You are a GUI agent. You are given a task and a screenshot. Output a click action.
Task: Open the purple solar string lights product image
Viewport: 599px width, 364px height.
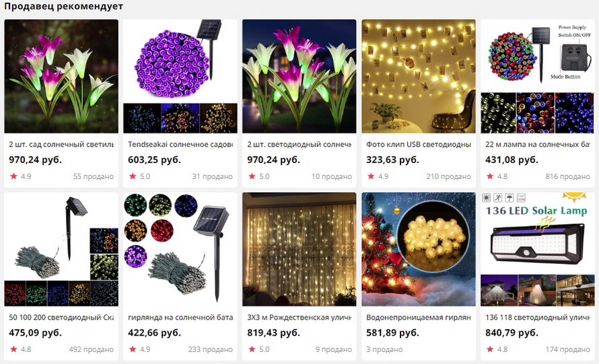tap(180, 77)
